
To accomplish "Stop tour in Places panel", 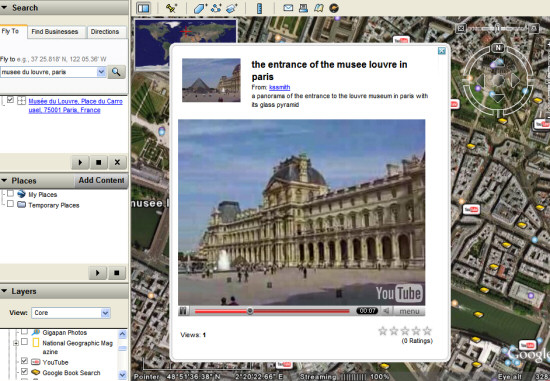I will point(116,273).
